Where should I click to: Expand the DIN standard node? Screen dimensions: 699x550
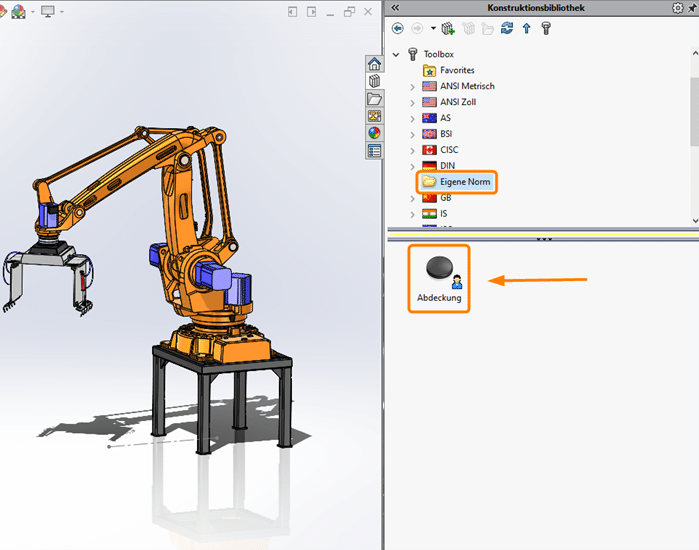(x=412, y=167)
